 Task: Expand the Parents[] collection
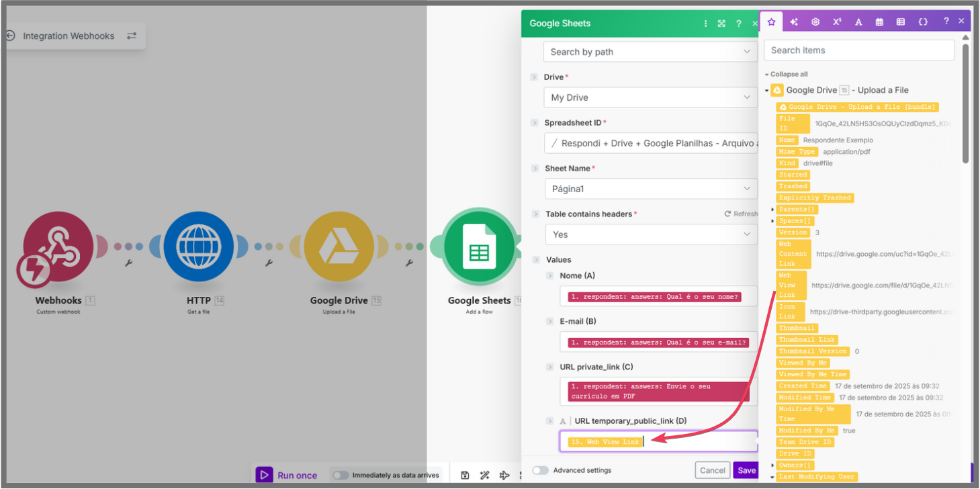click(x=772, y=210)
